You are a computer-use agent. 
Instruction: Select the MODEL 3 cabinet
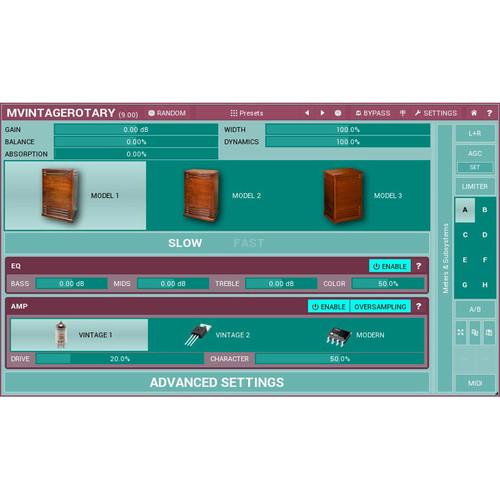[359, 196]
